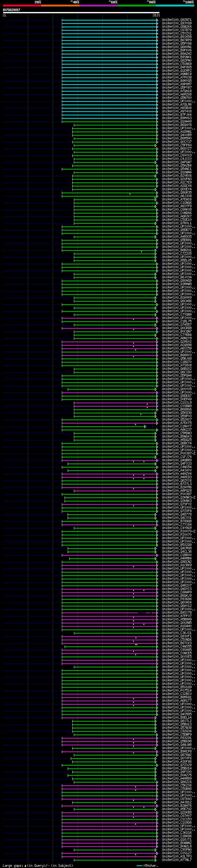The image size is (197, 868).
Task: Click hit label UniRef100_B8AZH2
Action: (176, 54)
